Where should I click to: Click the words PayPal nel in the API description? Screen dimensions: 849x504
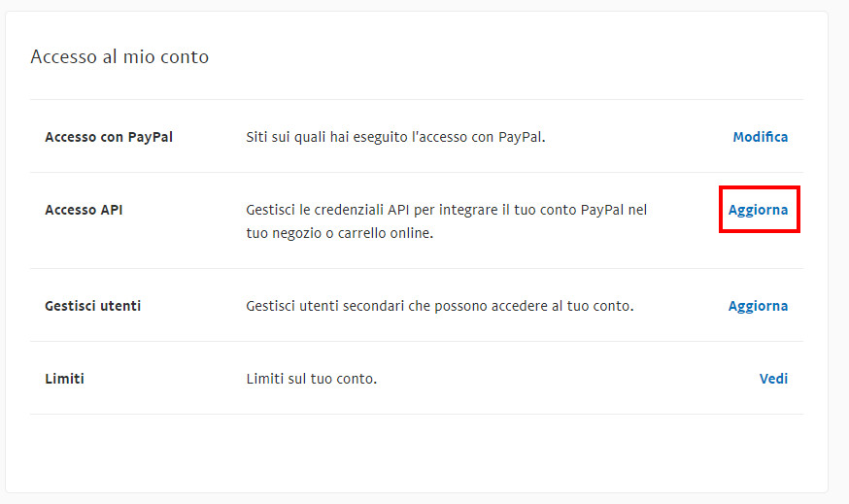tap(614, 210)
